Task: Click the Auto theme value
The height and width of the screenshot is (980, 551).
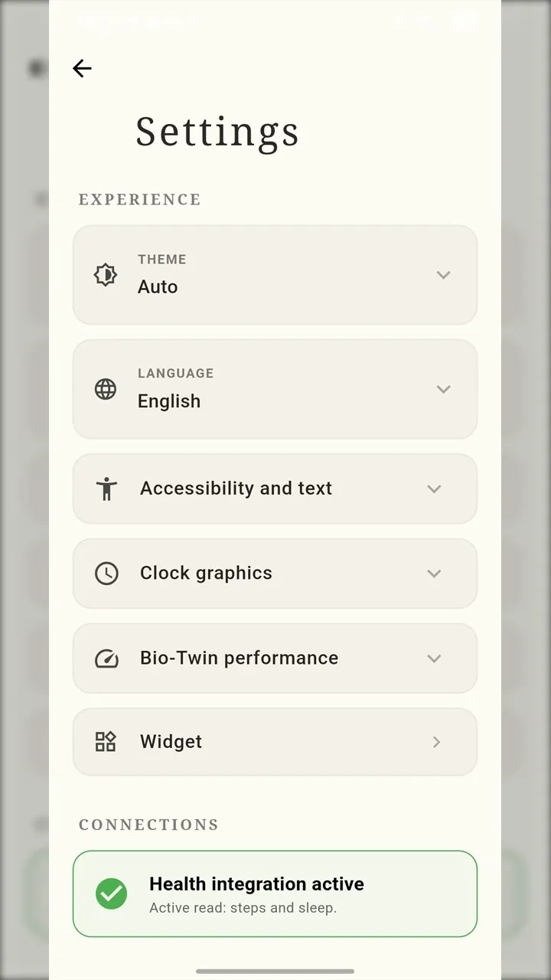Action: tap(158, 287)
